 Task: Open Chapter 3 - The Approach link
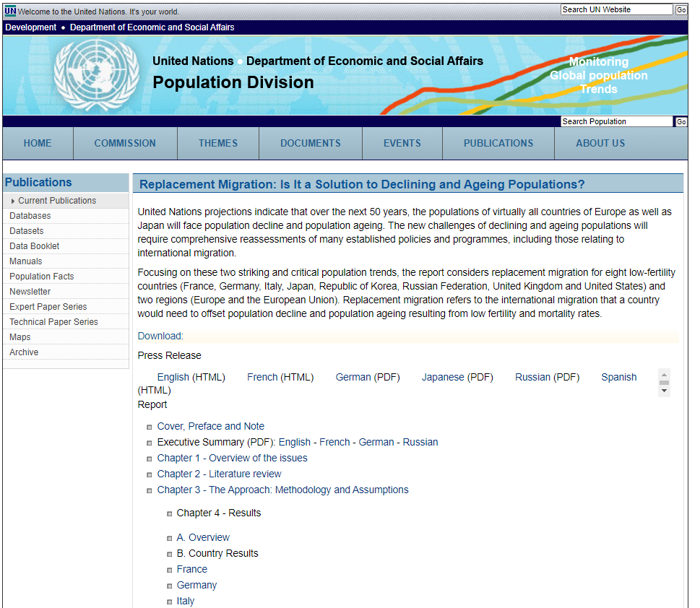coord(282,490)
